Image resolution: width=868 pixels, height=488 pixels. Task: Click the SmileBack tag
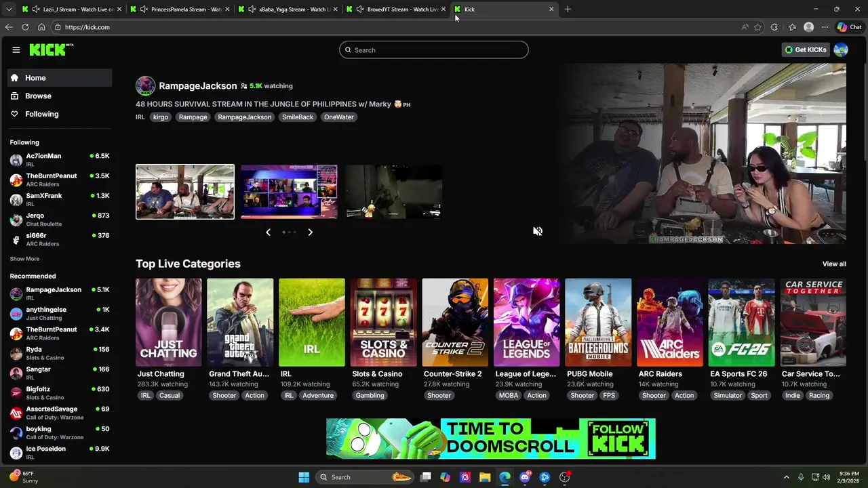(298, 117)
